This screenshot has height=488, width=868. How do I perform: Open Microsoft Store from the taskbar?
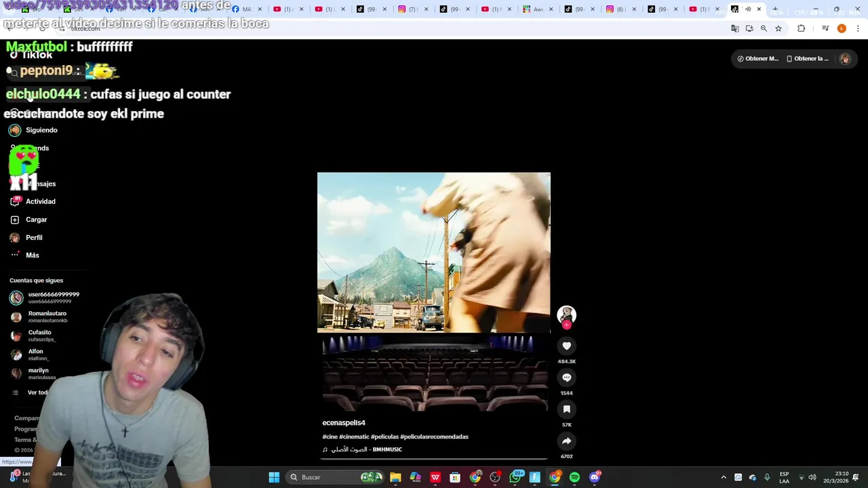pos(455,477)
